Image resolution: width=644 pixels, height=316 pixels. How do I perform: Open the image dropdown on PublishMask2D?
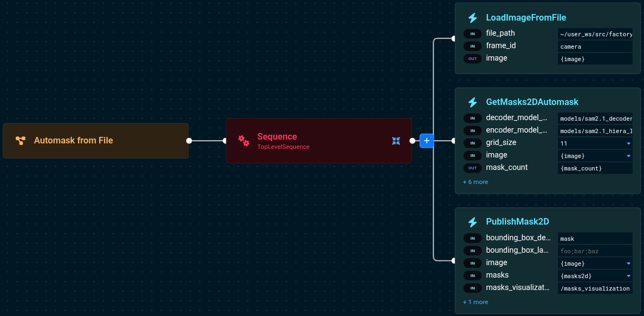tap(628, 263)
